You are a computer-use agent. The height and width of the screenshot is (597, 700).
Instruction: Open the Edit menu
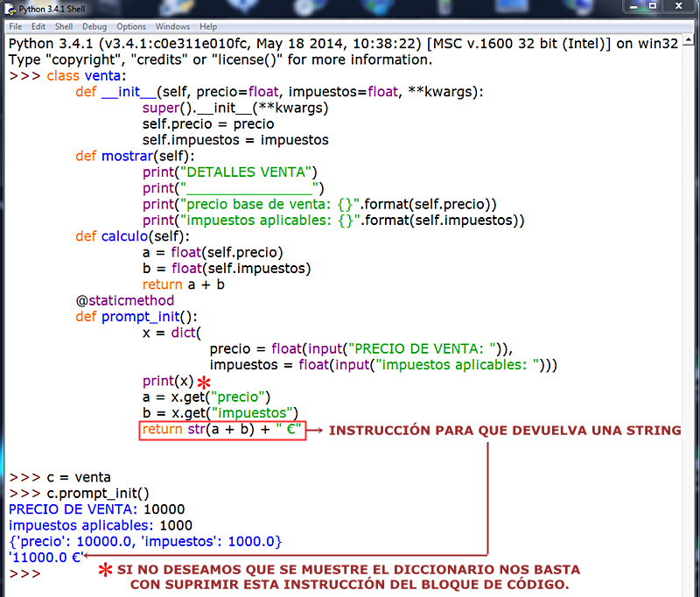click(38, 26)
